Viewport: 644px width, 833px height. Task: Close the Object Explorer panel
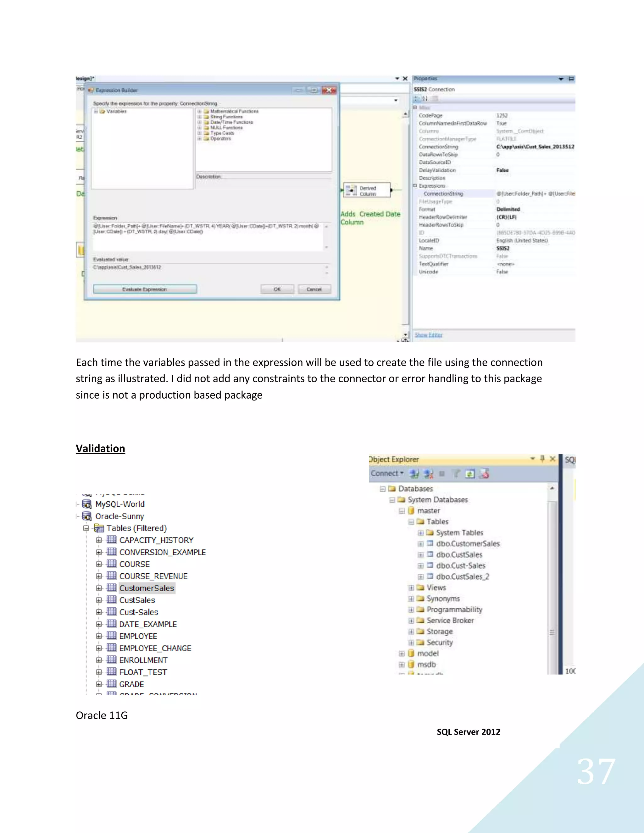(552, 458)
